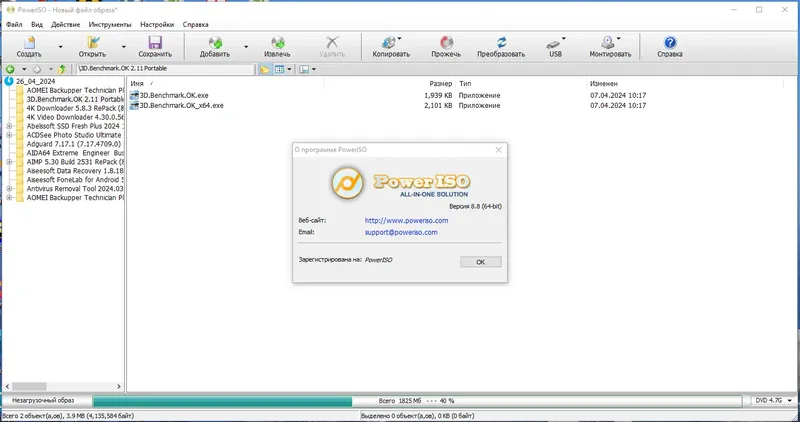Select AIDA64 Extreme Engineer folder

75,153
